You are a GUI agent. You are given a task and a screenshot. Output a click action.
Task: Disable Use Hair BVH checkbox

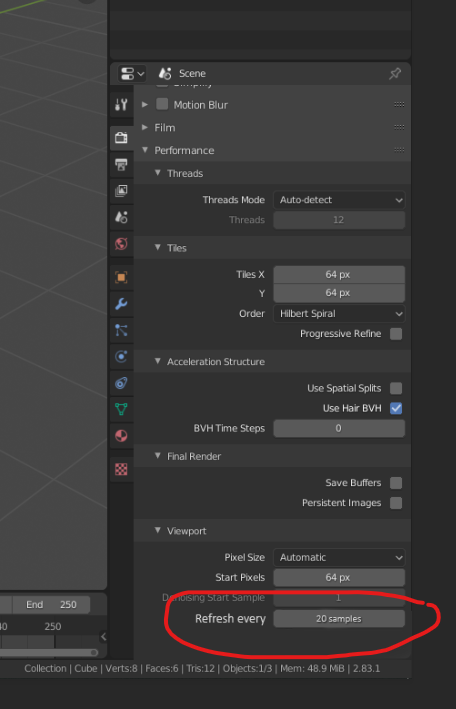[396, 408]
